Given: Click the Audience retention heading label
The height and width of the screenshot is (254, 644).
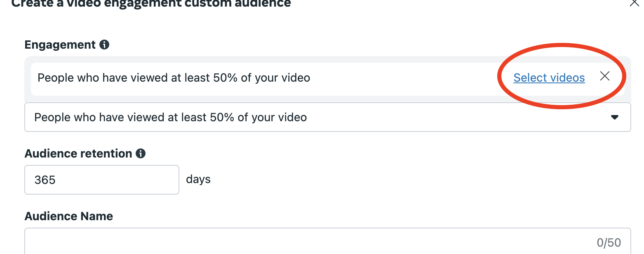Looking at the screenshot, I should pos(78,154).
